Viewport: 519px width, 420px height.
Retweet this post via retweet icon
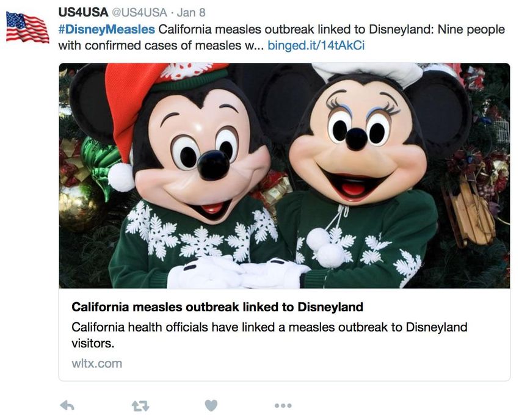pyautogui.click(x=140, y=406)
